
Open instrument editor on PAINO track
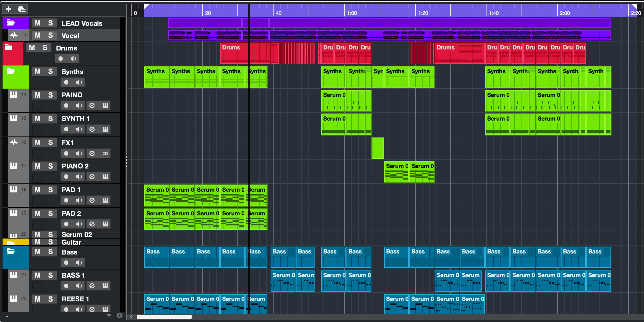point(105,105)
